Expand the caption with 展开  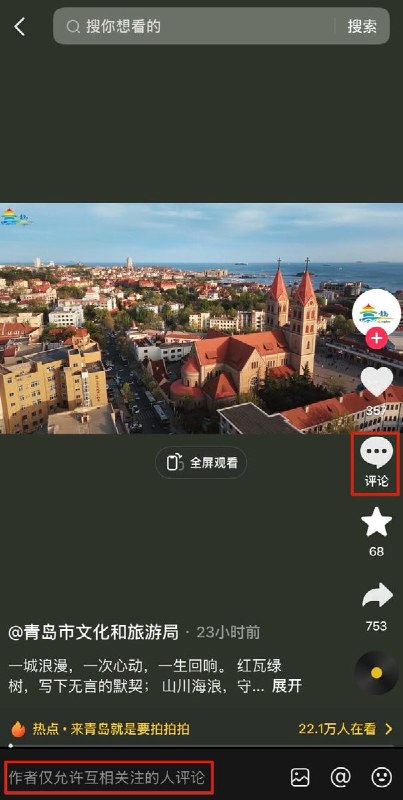(x=287, y=686)
